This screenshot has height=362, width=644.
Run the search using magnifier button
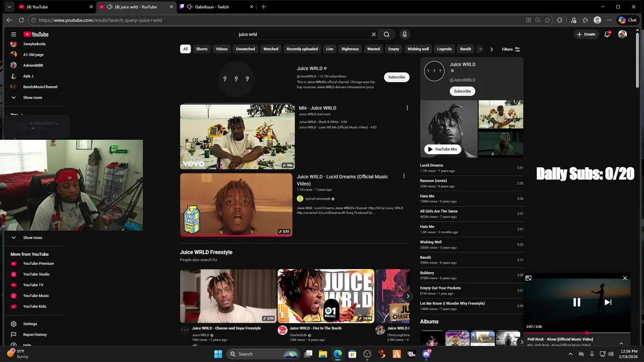point(386,34)
